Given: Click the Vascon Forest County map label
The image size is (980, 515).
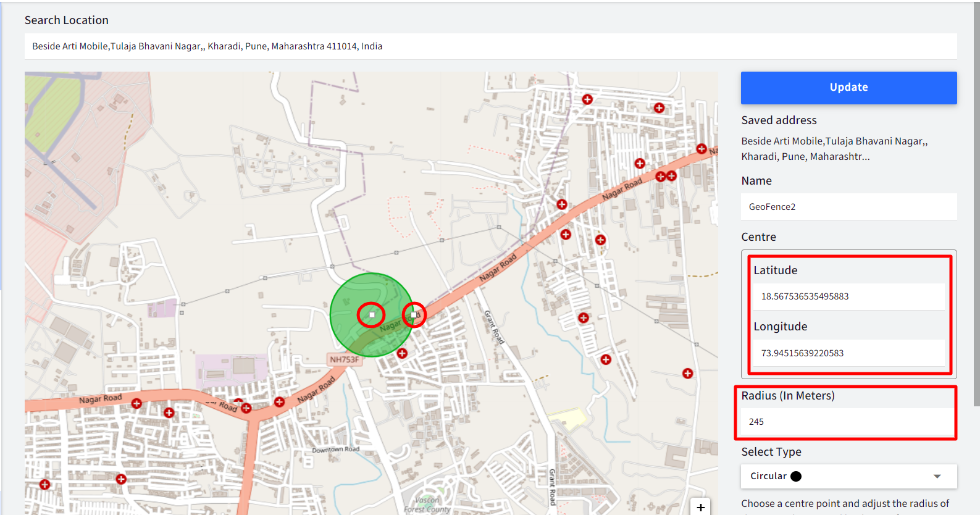Looking at the screenshot, I should tap(427, 505).
